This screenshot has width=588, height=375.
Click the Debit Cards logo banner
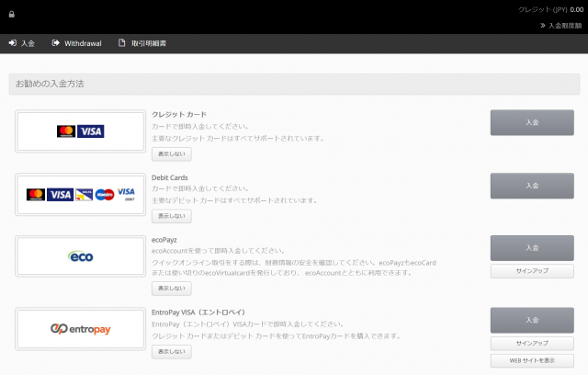click(x=81, y=194)
